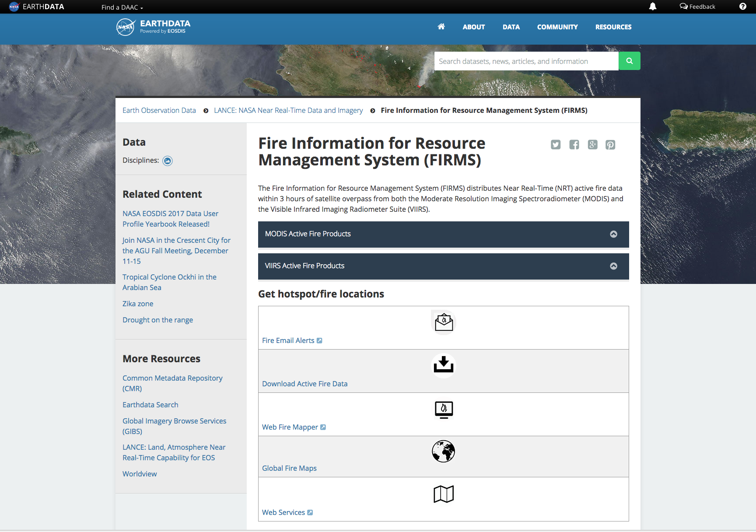Focus the search datasets input field
The image size is (756, 532).
coord(526,61)
